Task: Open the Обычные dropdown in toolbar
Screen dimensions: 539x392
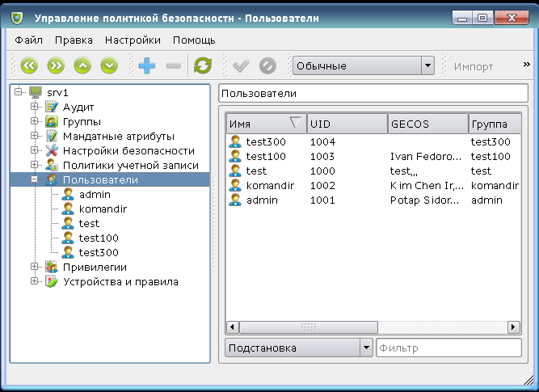Action: [363, 66]
